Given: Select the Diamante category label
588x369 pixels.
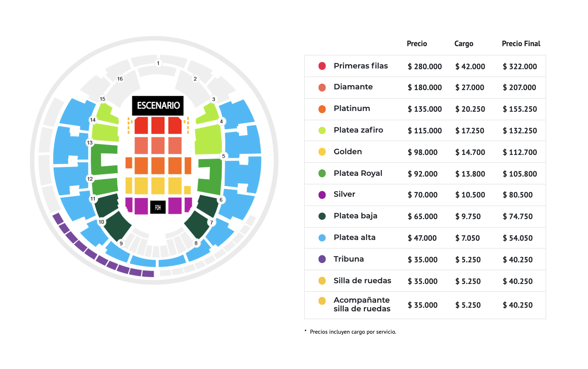Looking at the screenshot, I should click(353, 87).
